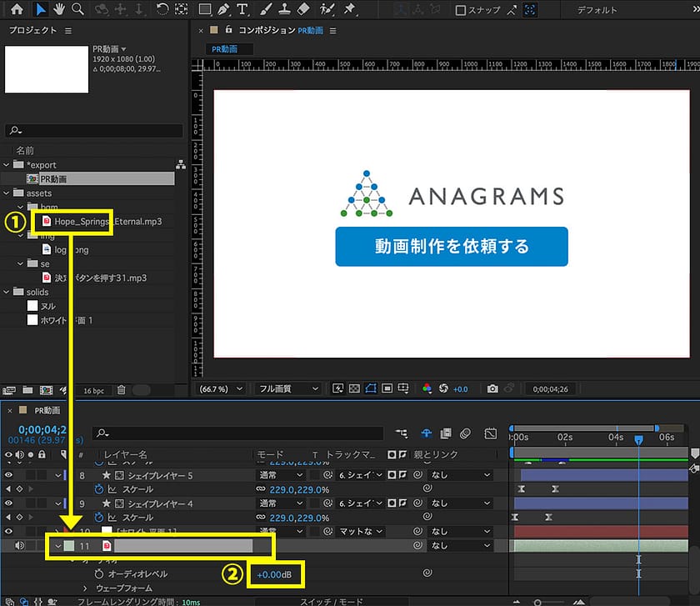Click the +0.00dB audio level value
The width and height of the screenshot is (700, 606).
[274, 574]
